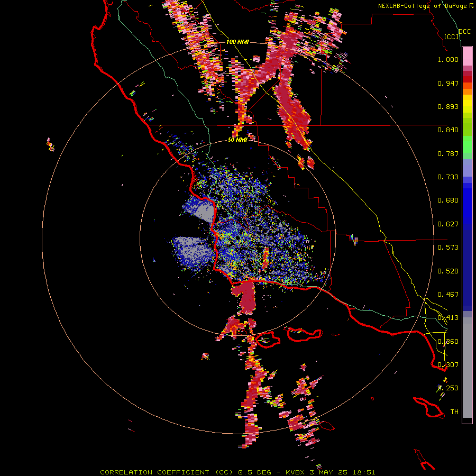This screenshot has width=476, height=476.
Task: Click the 100 NMI range ring label
Action: 237,42
